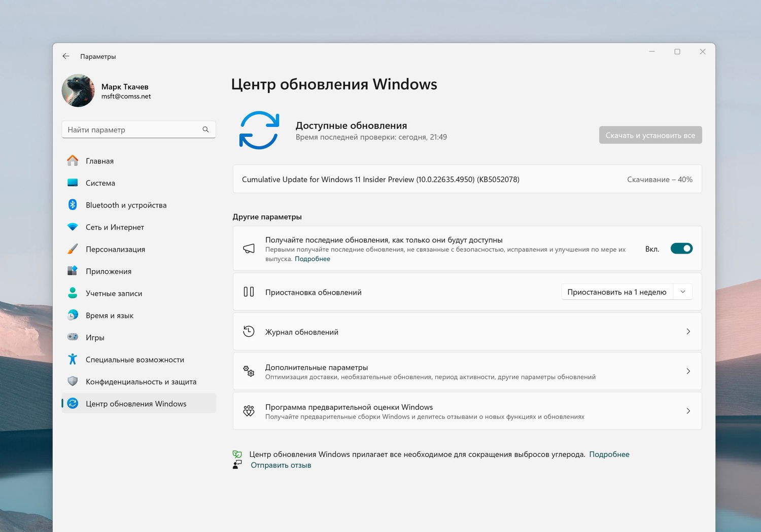This screenshot has height=532, width=761.
Task: Click the Центр обновления Windows page title
Action: [334, 84]
